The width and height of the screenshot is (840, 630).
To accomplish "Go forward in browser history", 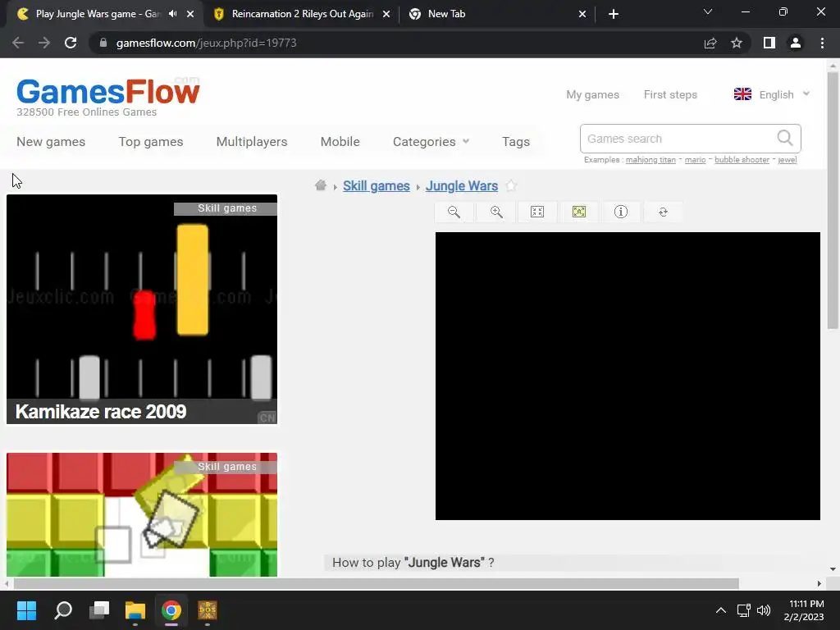I will tap(44, 43).
